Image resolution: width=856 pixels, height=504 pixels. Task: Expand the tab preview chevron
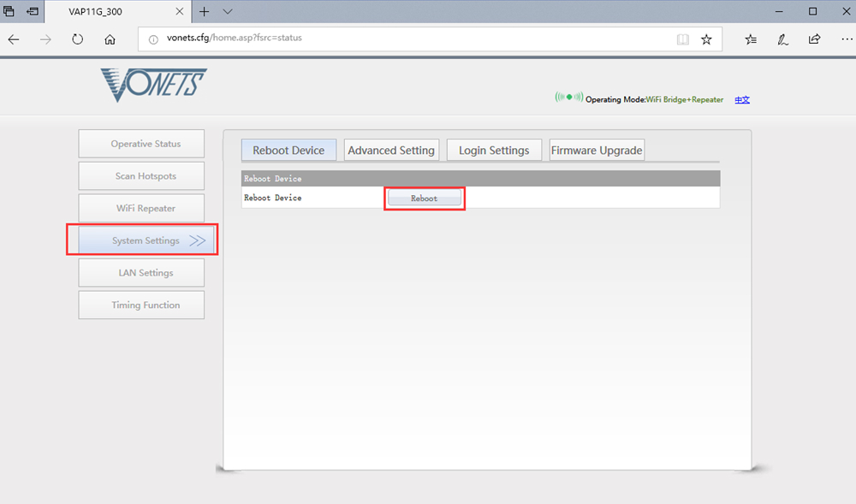point(226,11)
